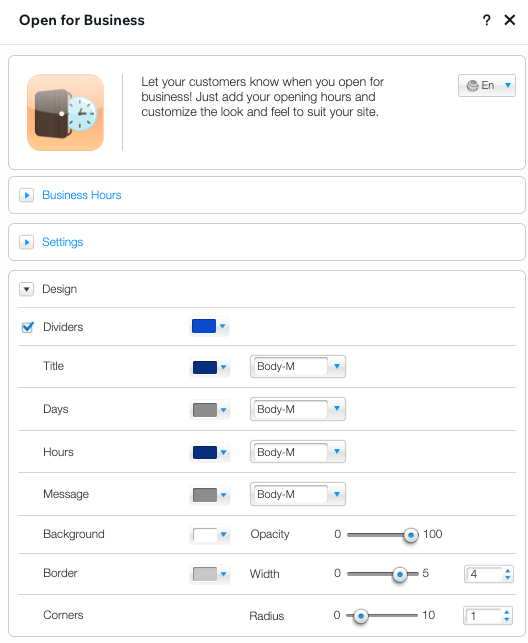
Task: Open the Hours color picker swatch
Action: click(209, 452)
